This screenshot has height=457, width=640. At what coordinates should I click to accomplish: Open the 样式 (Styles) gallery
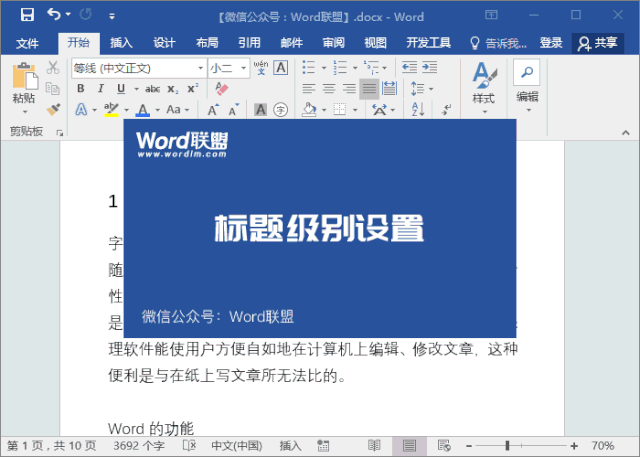click(x=484, y=87)
